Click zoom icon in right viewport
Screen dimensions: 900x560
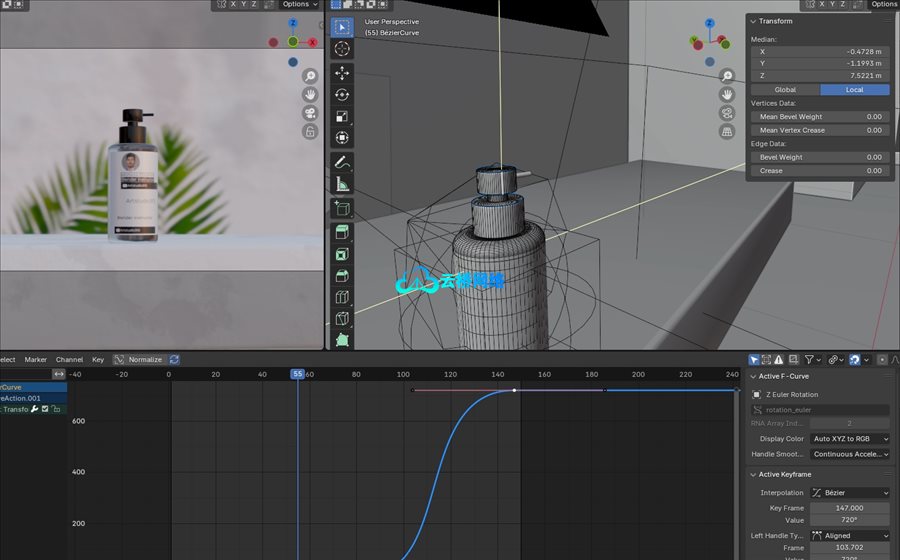pos(727,76)
